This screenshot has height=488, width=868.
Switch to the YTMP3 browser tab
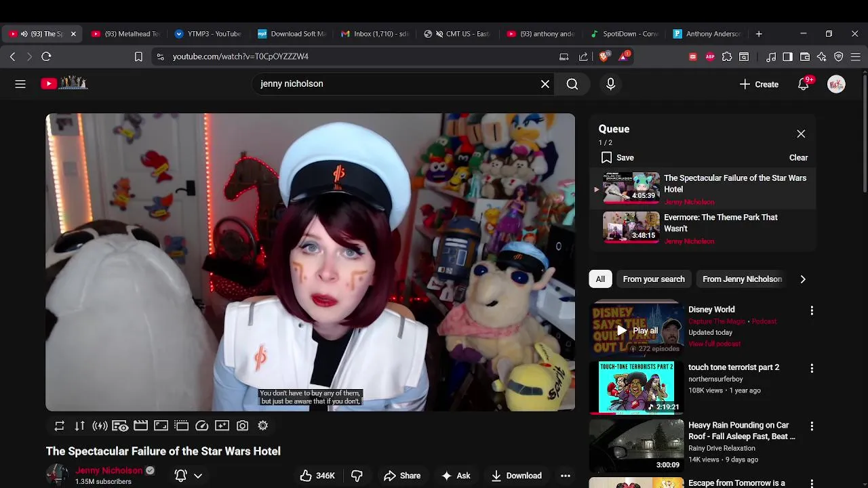[208, 34]
